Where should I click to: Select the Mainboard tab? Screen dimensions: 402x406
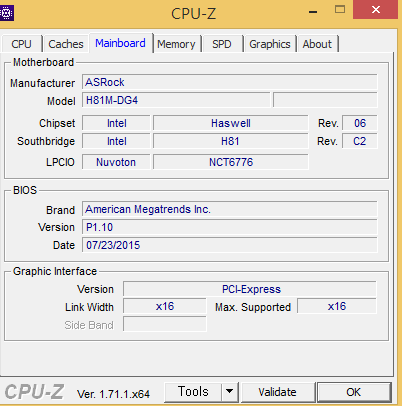coord(120,43)
